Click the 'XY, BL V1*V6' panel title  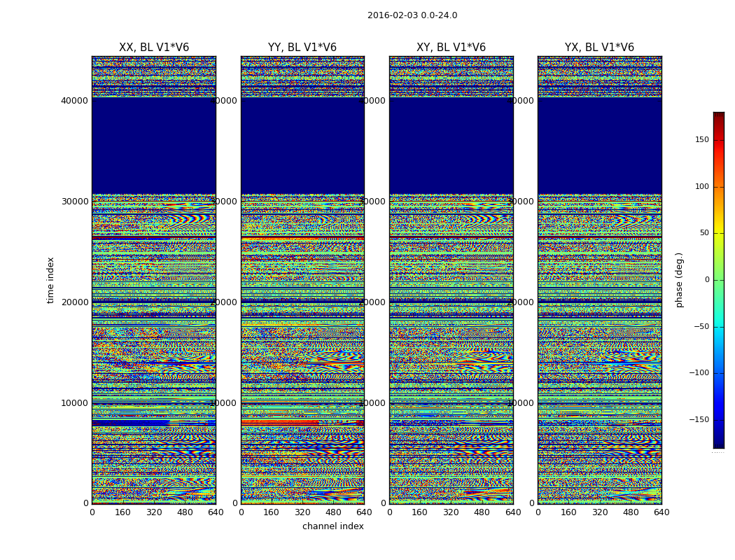pos(451,48)
